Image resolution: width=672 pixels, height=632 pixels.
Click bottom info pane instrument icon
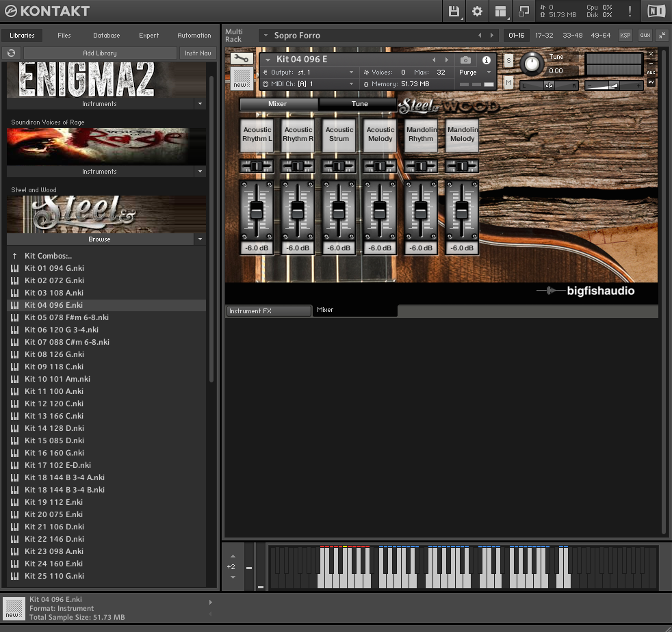[x=14, y=609]
